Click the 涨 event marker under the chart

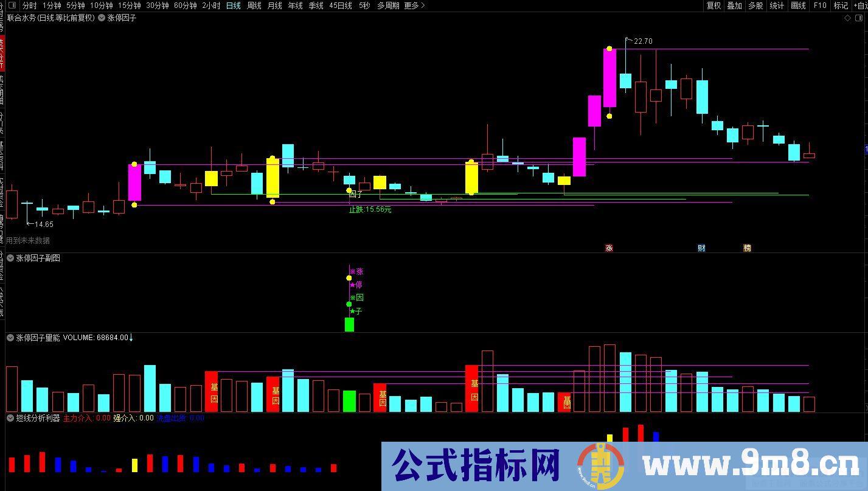(609, 248)
